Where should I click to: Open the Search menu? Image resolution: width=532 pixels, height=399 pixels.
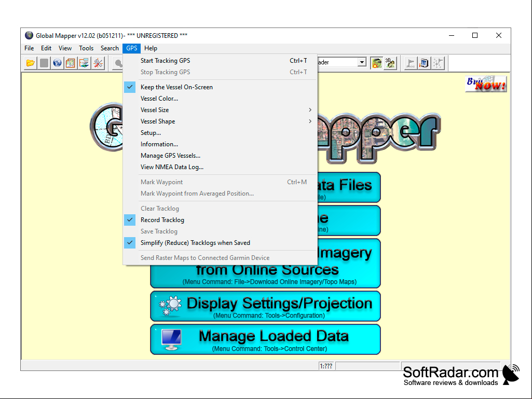click(x=110, y=48)
